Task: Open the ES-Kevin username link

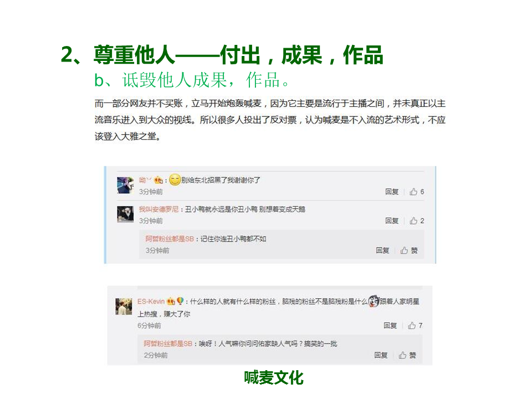Action: pos(151,301)
